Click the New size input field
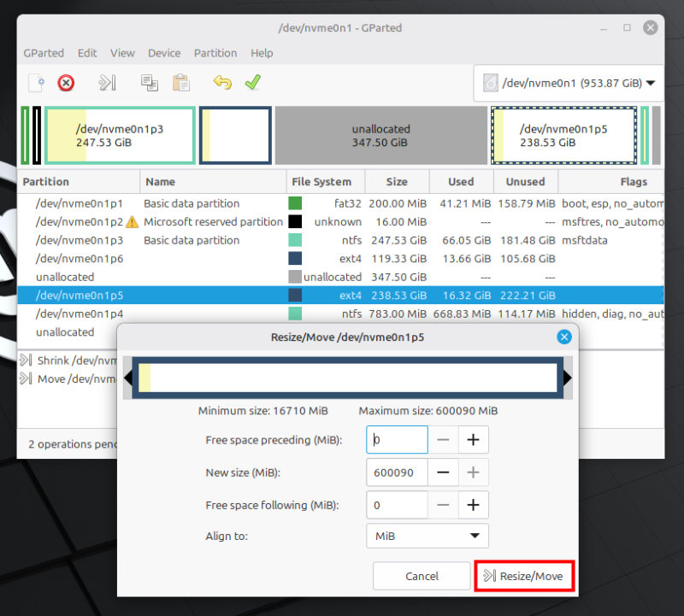Image resolution: width=684 pixels, height=616 pixels. pyautogui.click(x=397, y=472)
